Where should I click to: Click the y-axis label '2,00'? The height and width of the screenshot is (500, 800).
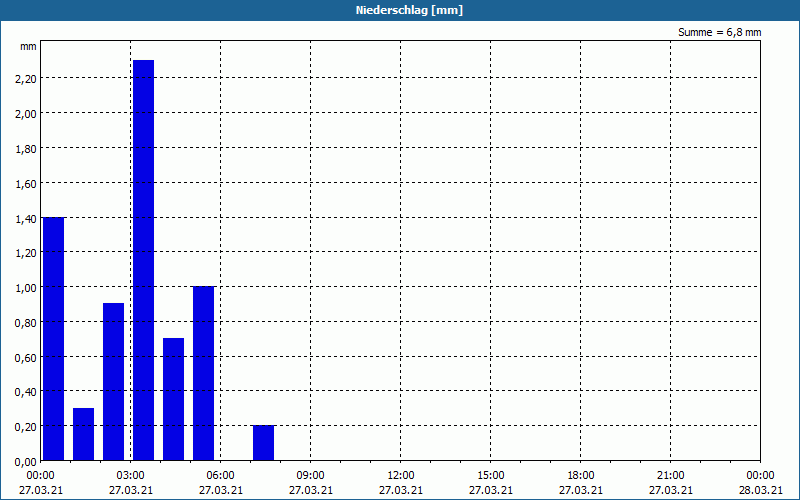[26, 113]
